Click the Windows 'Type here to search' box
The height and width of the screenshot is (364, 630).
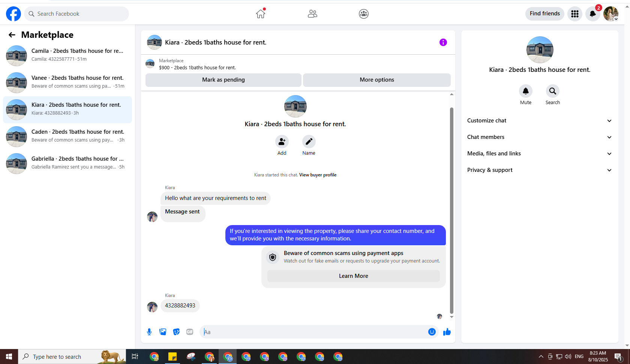click(72, 357)
